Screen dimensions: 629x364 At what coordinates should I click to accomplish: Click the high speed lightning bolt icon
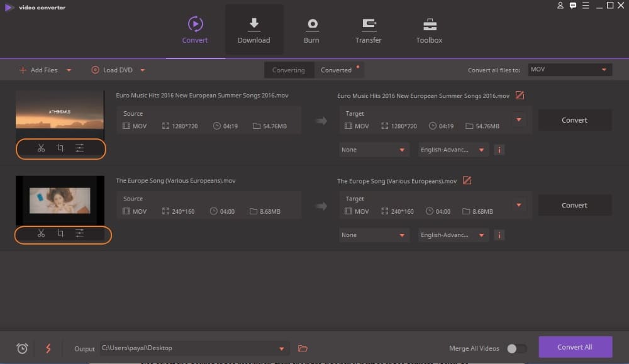(48, 348)
